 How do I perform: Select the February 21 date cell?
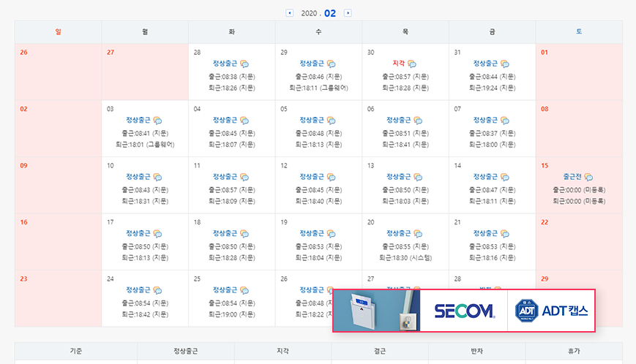(492, 241)
